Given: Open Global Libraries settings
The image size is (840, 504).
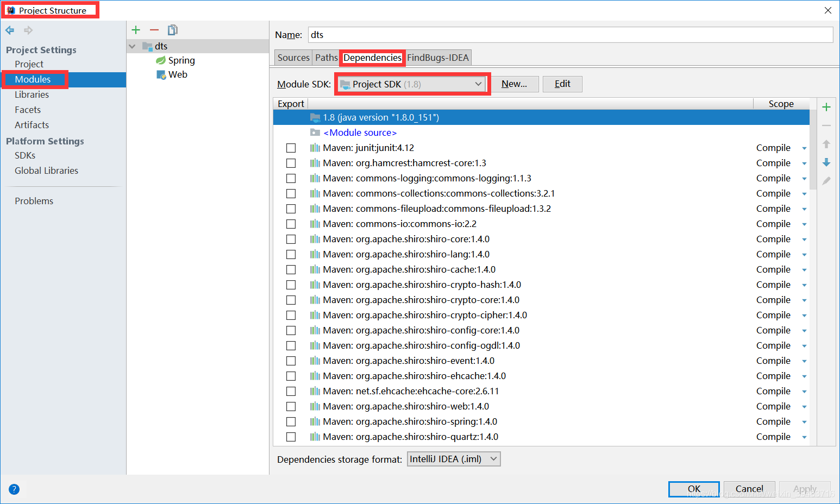Looking at the screenshot, I should point(46,171).
